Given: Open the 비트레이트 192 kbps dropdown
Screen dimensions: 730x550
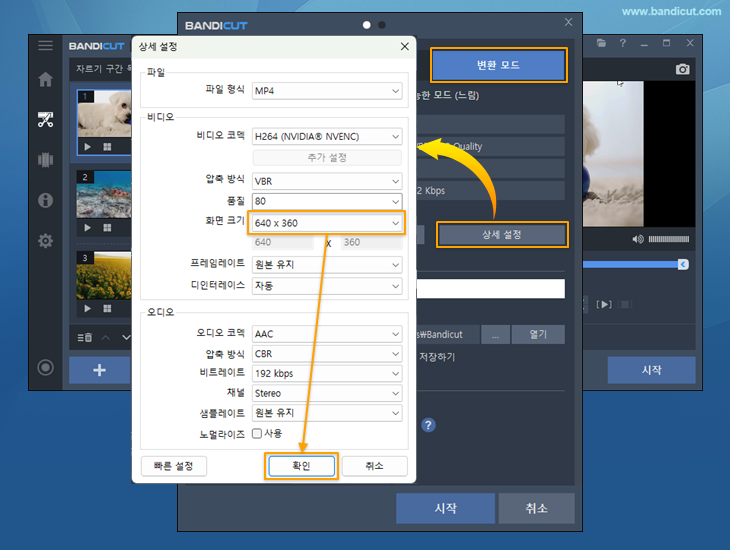Looking at the screenshot, I should pos(327,373).
